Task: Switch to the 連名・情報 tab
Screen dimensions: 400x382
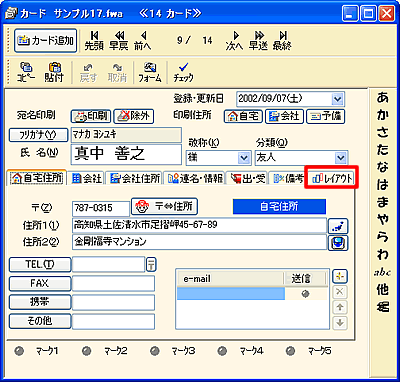Action: coord(194,178)
